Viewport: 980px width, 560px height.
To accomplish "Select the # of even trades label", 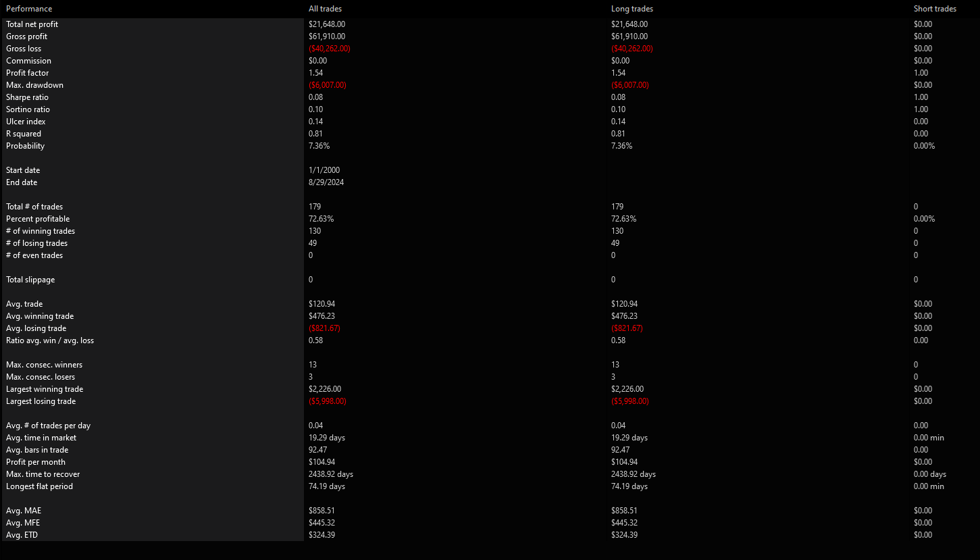I will pyautogui.click(x=34, y=255).
